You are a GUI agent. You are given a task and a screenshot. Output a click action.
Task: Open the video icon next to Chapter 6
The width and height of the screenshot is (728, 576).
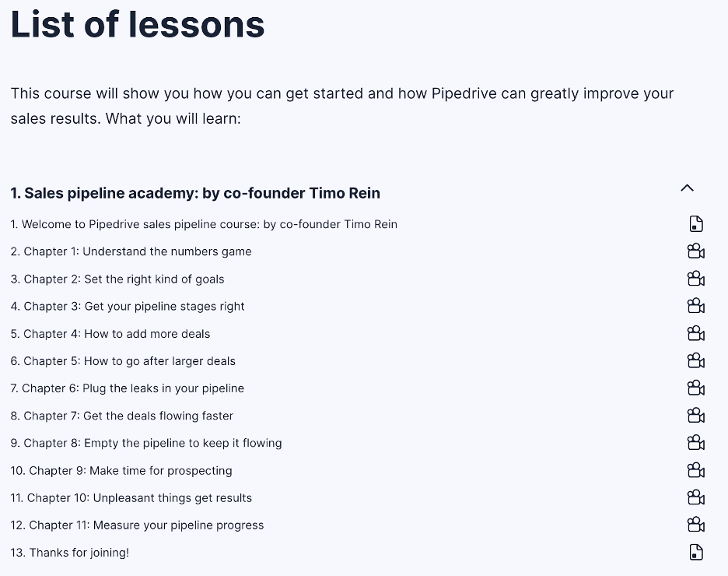click(695, 388)
